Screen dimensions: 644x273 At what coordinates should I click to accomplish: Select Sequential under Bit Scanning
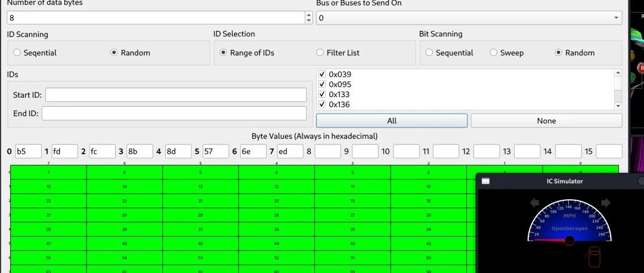(x=450, y=52)
